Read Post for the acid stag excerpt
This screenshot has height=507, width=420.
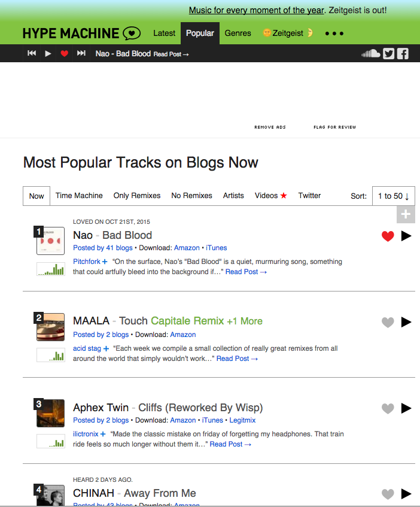click(x=237, y=359)
